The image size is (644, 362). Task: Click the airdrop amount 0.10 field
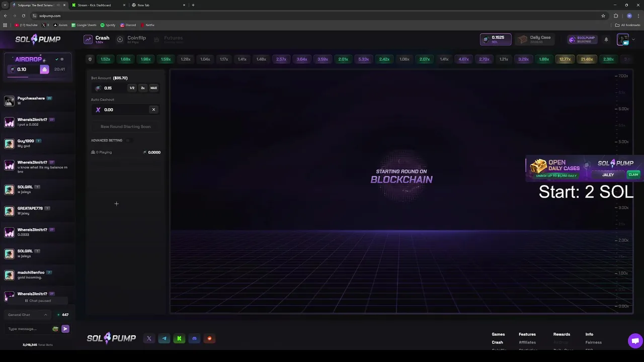[24, 69]
